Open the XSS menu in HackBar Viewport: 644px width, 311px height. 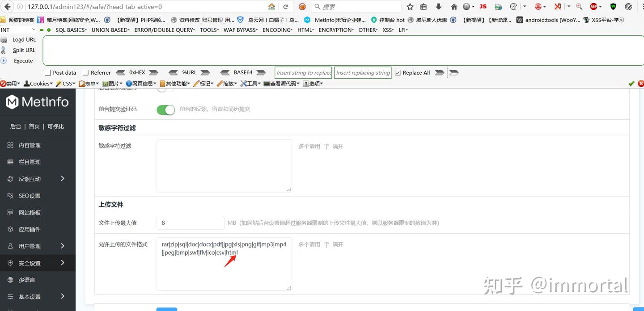pos(388,30)
